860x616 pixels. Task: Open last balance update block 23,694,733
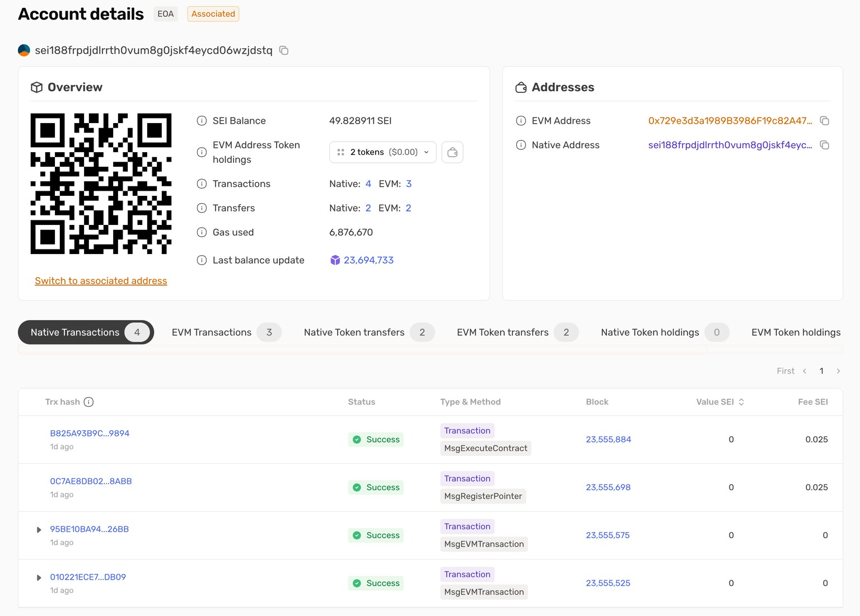368,260
